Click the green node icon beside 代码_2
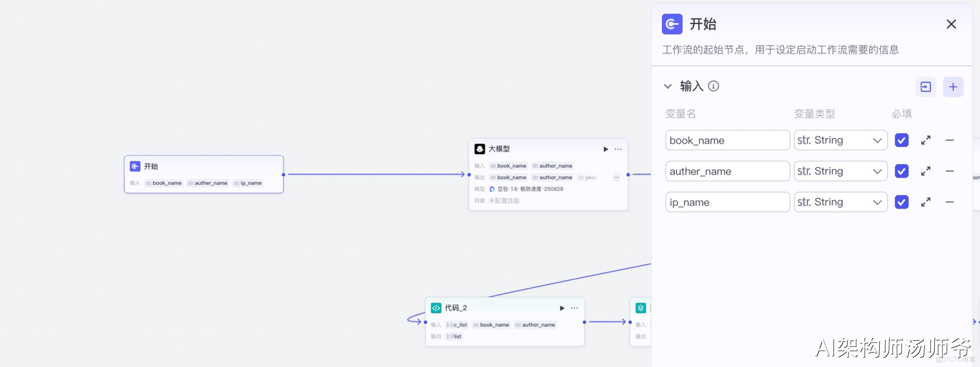980x367 pixels. coord(641,308)
